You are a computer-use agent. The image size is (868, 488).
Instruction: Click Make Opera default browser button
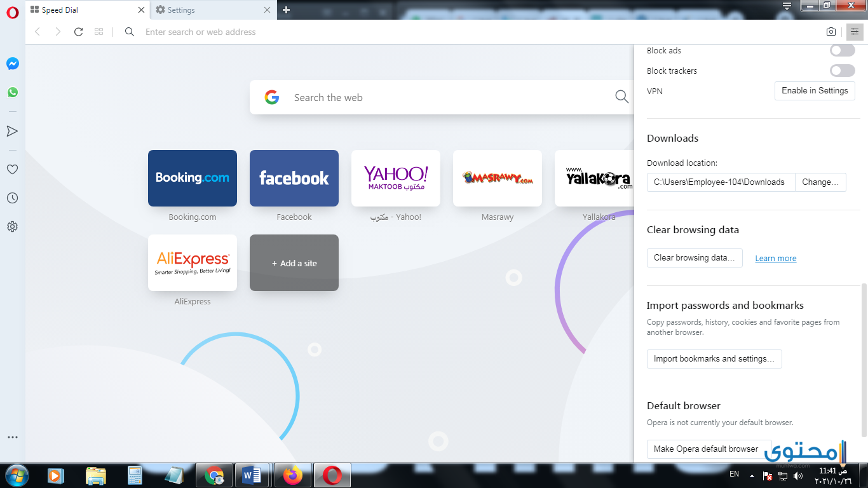pos(709,449)
